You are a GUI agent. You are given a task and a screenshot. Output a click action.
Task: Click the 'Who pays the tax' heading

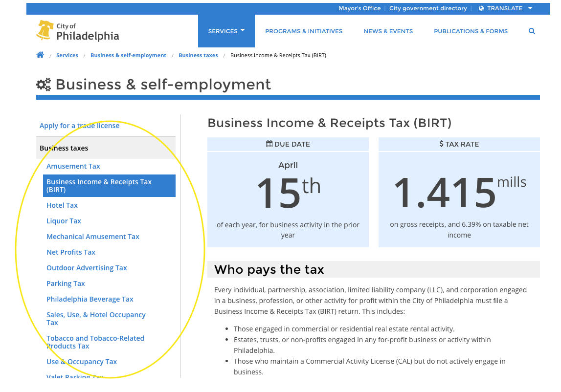269,269
